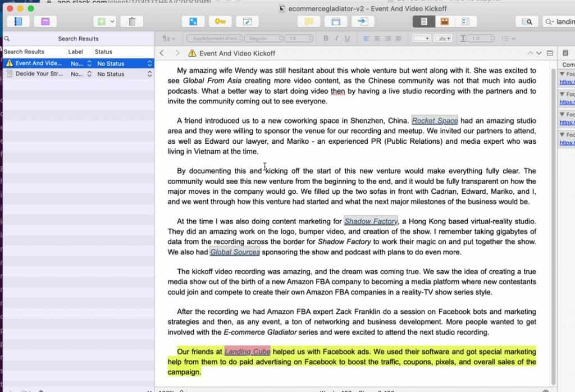Click 'Event And Video Kickoff' editor title

[238, 53]
